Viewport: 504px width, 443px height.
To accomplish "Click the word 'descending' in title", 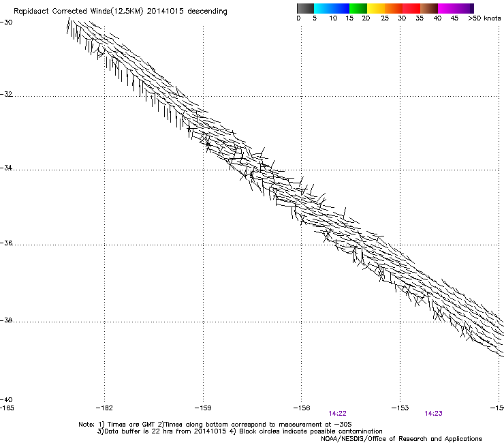I will point(207,12).
